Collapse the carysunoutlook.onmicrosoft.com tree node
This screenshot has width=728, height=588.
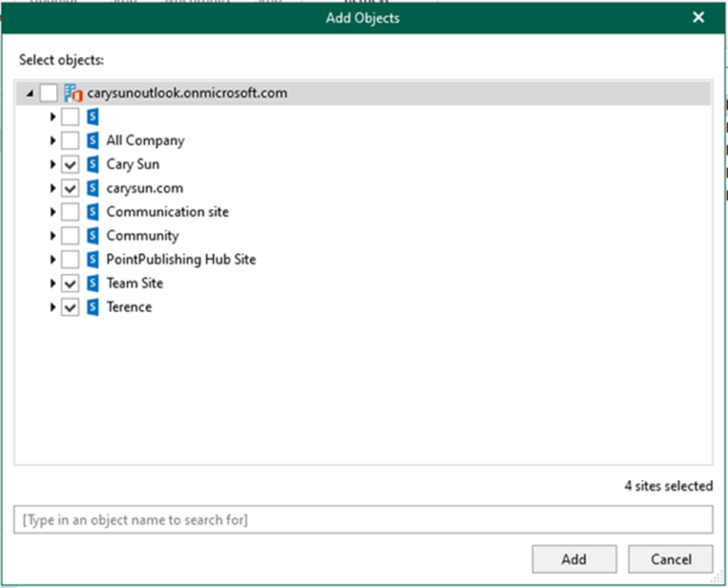pos(30,94)
